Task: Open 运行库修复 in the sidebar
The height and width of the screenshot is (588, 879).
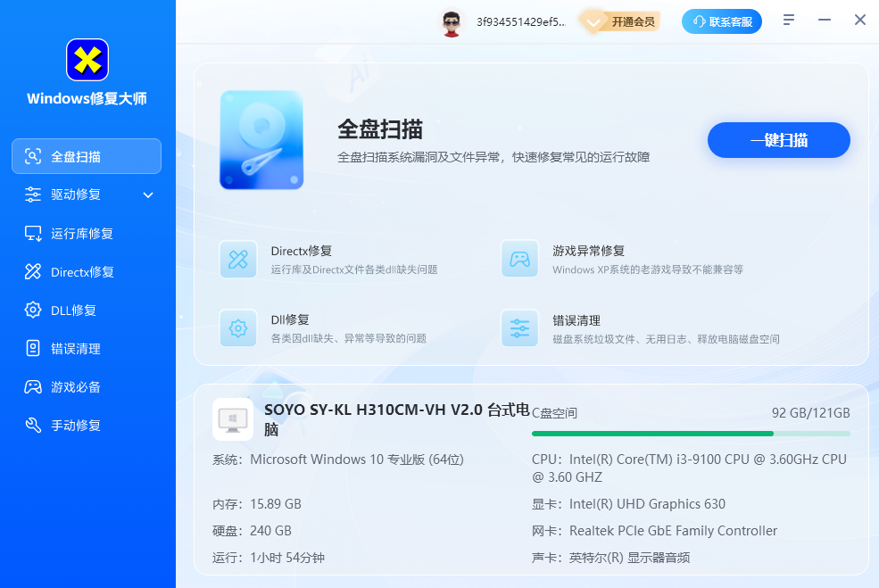Action: click(x=82, y=234)
